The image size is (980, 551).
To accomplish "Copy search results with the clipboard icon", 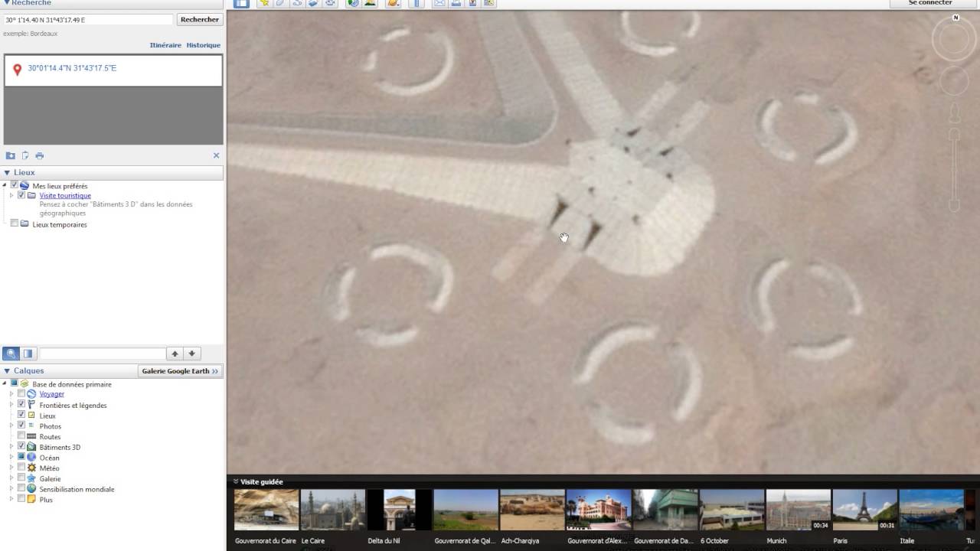I will click(25, 155).
